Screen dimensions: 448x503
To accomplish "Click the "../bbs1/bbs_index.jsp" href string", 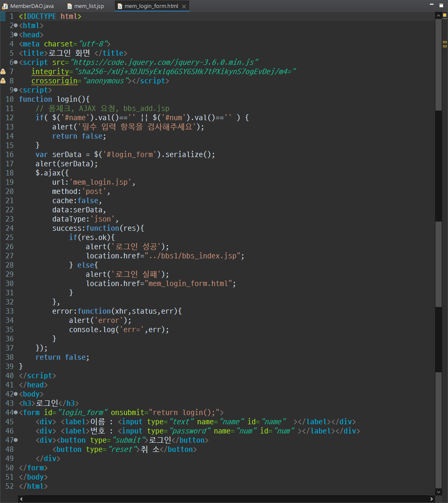I will coord(193,256).
